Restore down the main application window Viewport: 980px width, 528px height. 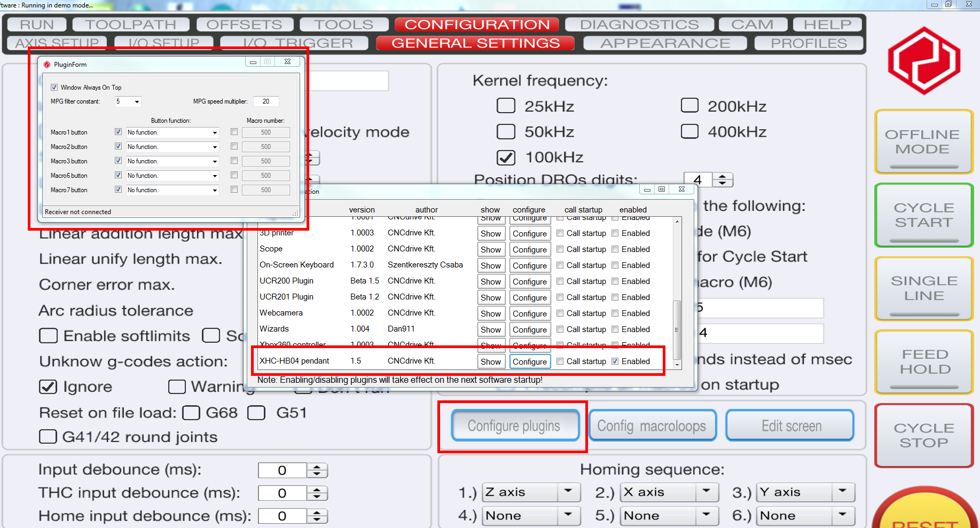948,4
